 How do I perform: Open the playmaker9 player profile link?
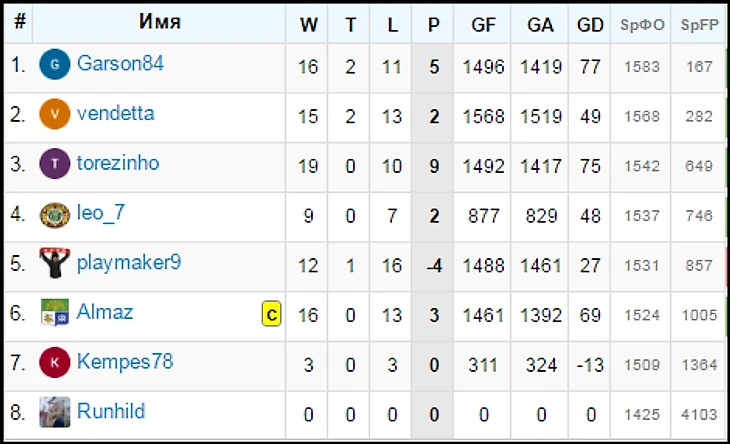(x=128, y=263)
